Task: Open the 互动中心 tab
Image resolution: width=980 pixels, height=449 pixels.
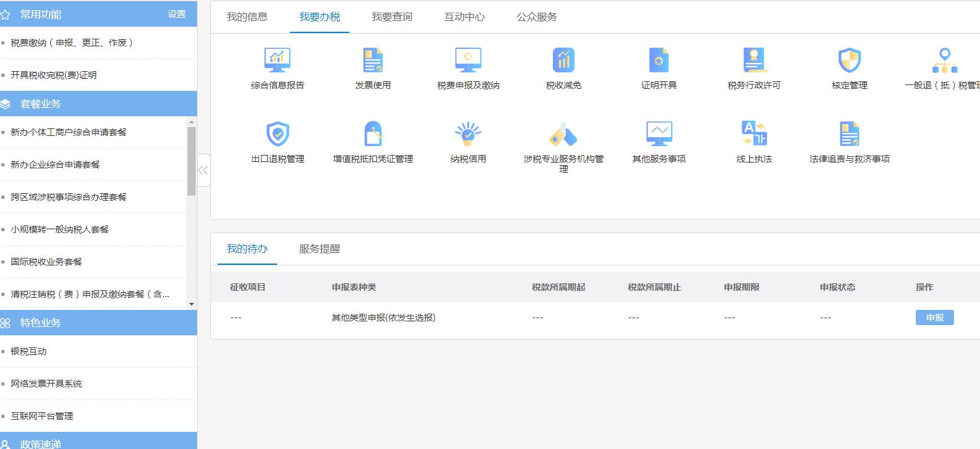Action: [x=464, y=17]
